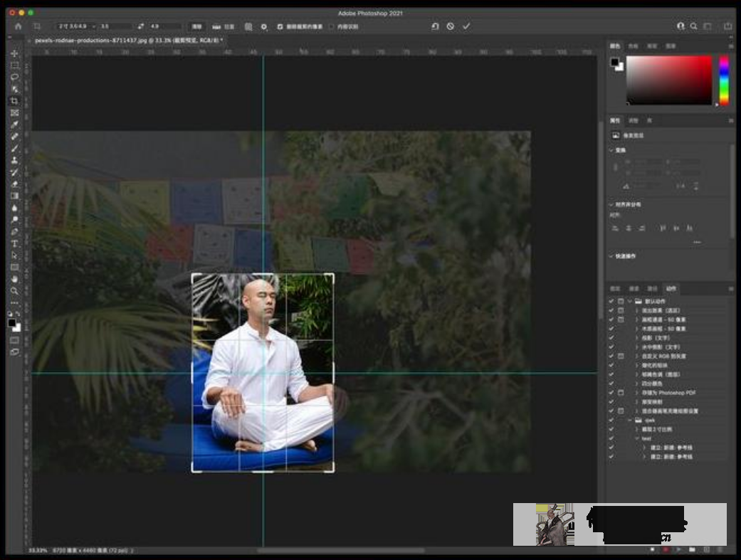Switch to the 动作 Actions tab

tap(671, 289)
